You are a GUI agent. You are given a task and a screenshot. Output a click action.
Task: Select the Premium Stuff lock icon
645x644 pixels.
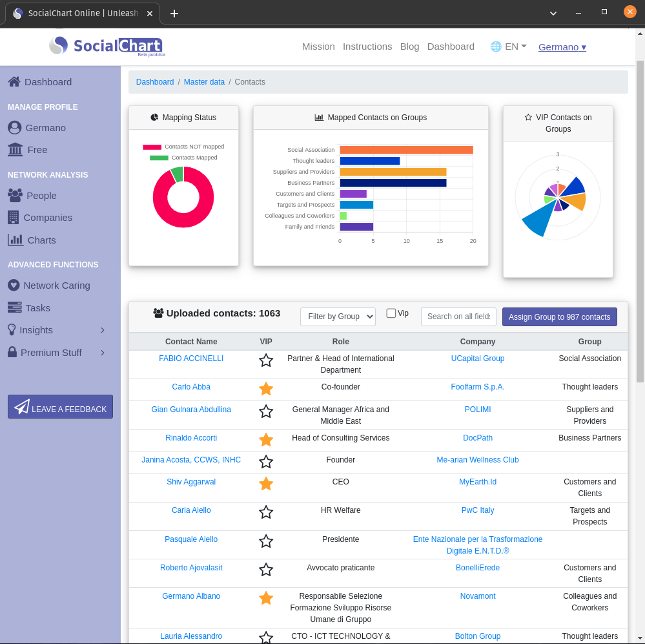pyautogui.click(x=12, y=352)
